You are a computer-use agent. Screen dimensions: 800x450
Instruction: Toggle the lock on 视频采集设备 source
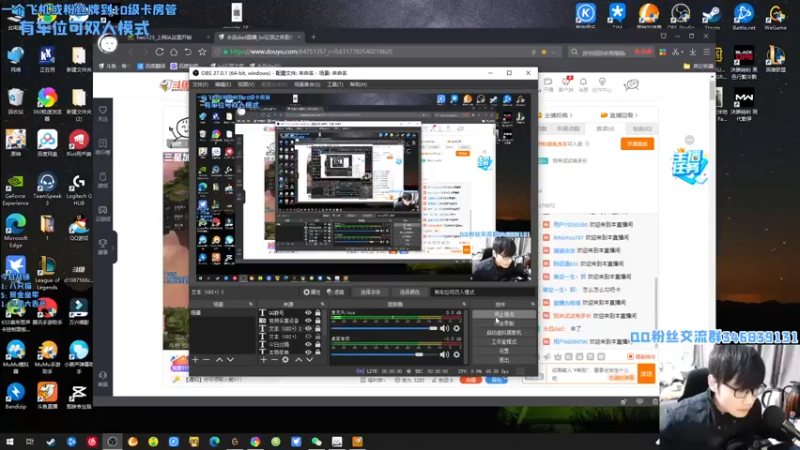coord(318,320)
